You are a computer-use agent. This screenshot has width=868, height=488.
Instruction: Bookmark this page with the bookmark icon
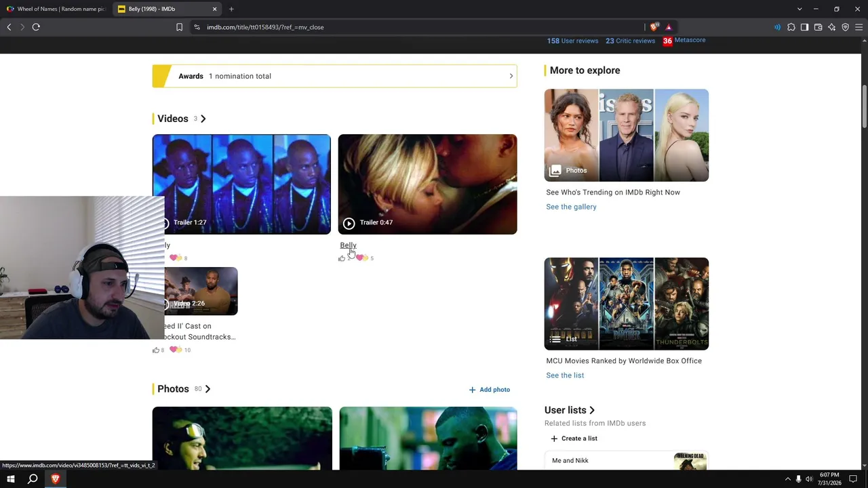tap(179, 27)
